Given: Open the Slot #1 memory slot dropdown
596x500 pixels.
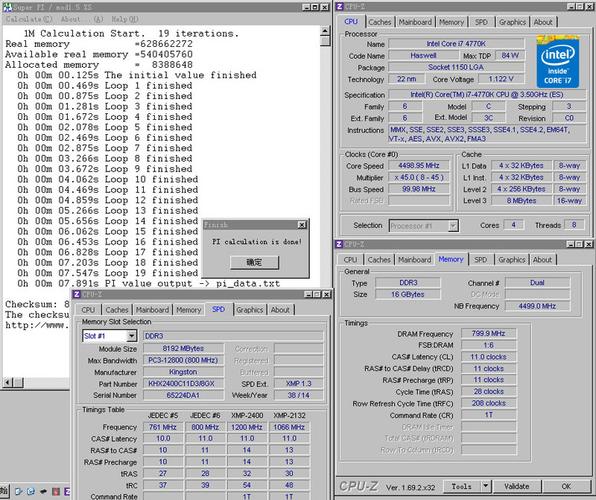Looking at the screenshot, I should pos(132,336).
